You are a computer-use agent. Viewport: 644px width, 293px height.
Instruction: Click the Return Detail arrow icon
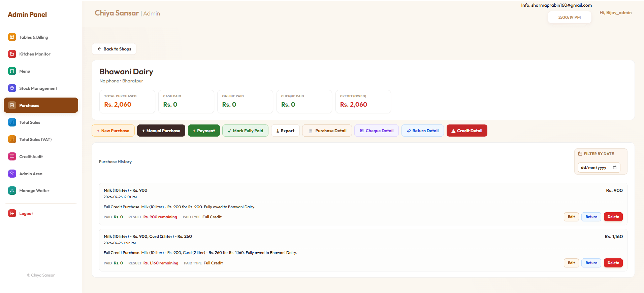pos(409,131)
